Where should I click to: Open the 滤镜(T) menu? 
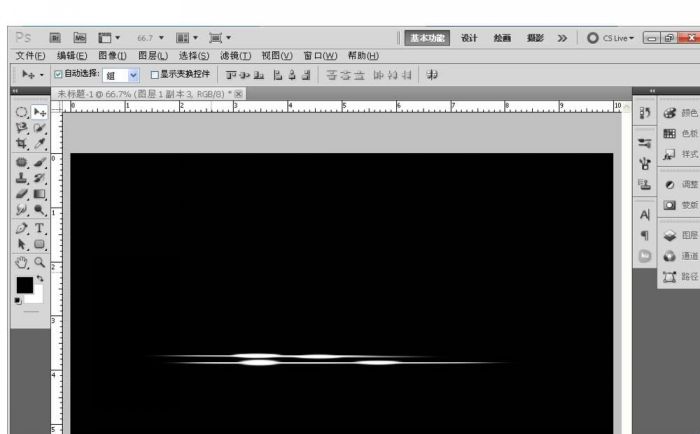tap(234, 56)
